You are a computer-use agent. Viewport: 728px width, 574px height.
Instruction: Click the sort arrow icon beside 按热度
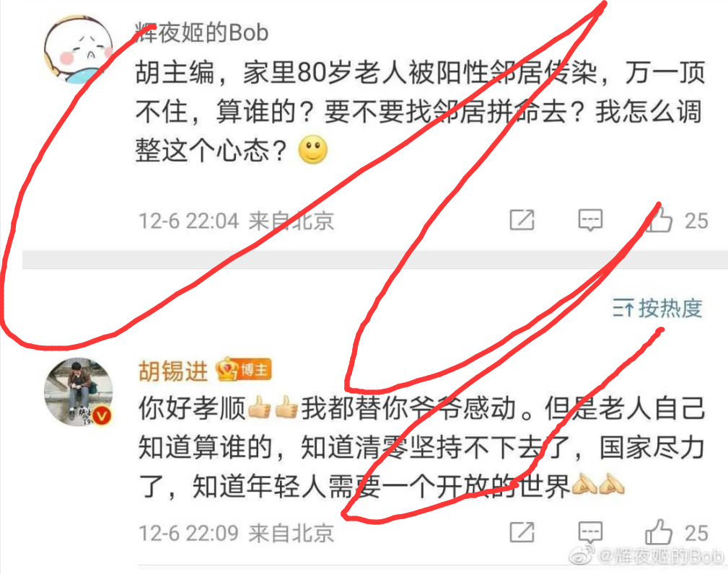pyautogui.click(x=623, y=308)
